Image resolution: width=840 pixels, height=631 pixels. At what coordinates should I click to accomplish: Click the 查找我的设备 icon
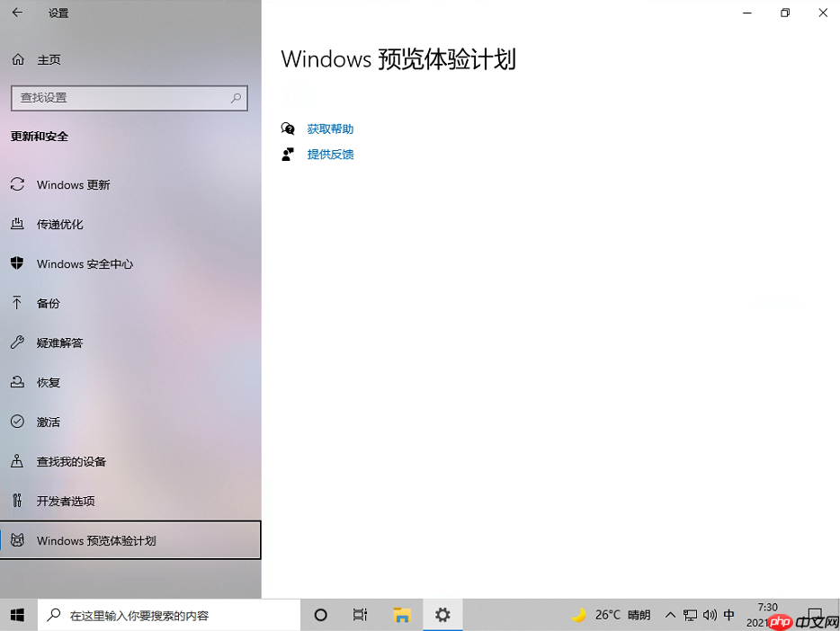tap(17, 461)
